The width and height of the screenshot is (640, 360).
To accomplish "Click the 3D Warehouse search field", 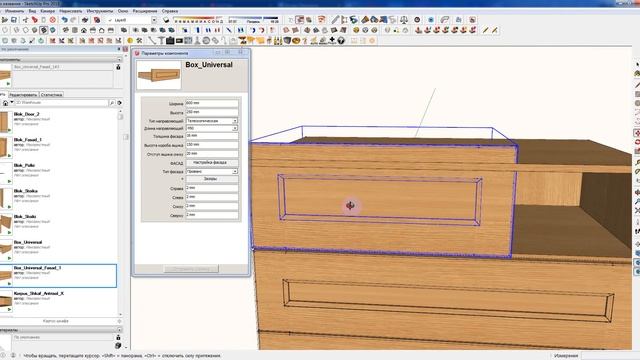I will click(x=61, y=103).
